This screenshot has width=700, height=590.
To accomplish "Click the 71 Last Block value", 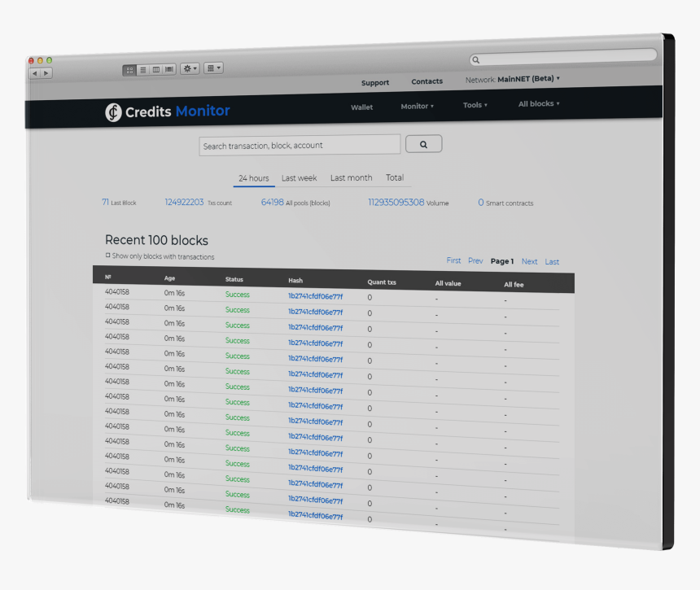I will pyautogui.click(x=105, y=202).
